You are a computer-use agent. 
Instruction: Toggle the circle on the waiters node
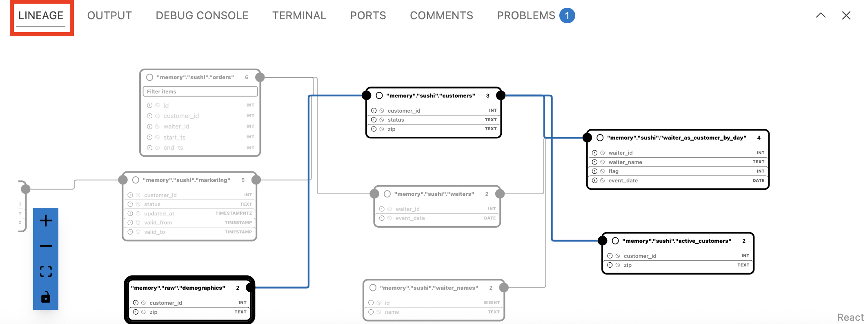coord(387,194)
